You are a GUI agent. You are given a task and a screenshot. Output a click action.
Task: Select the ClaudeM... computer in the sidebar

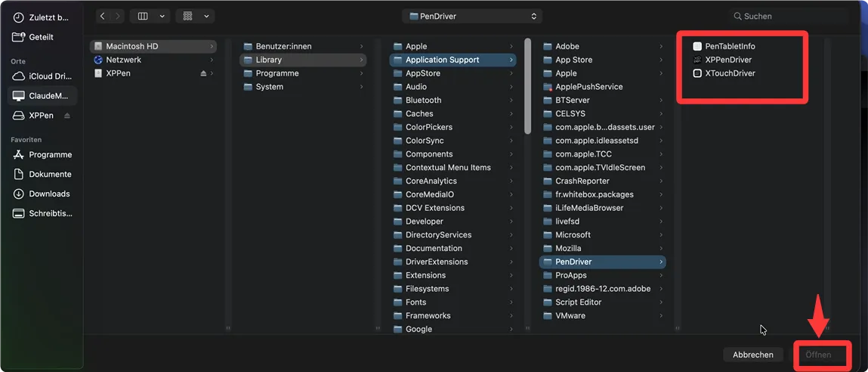[x=42, y=96]
